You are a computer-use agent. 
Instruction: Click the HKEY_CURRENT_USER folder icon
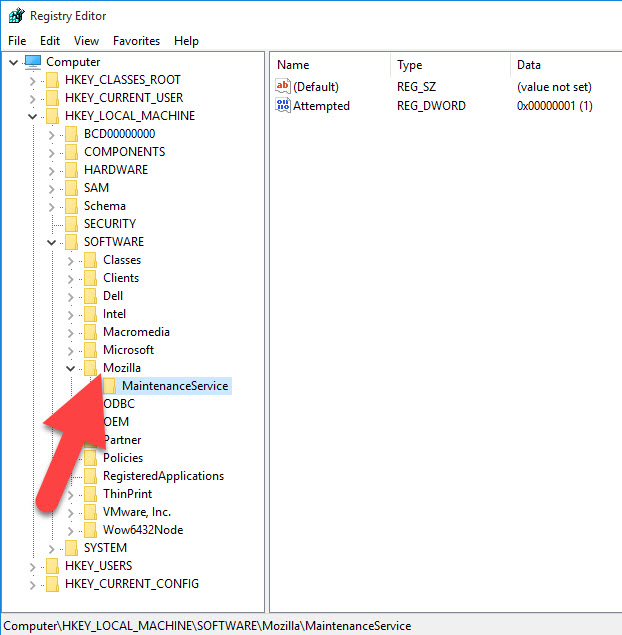click(52, 98)
